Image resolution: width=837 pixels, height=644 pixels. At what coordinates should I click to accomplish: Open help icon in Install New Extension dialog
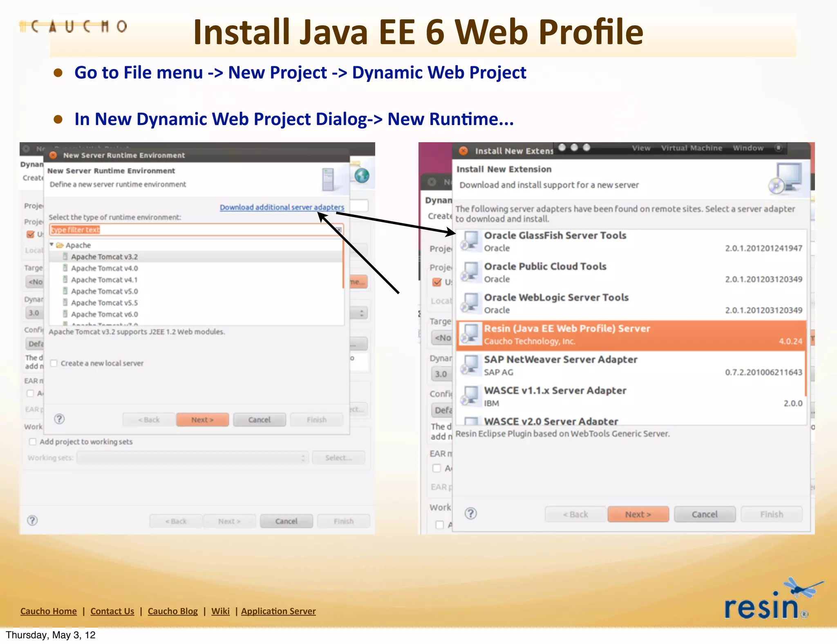coord(471,514)
